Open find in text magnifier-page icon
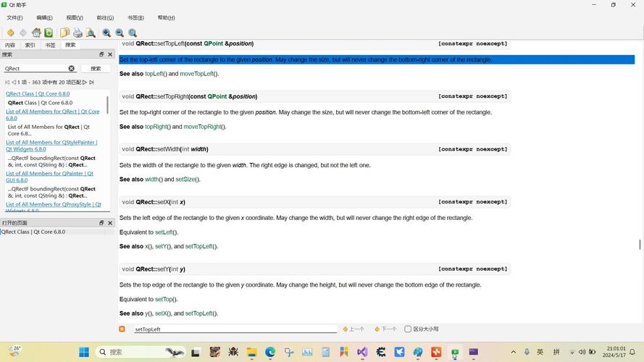Image resolution: width=644 pixels, height=362 pixels. 91,33
